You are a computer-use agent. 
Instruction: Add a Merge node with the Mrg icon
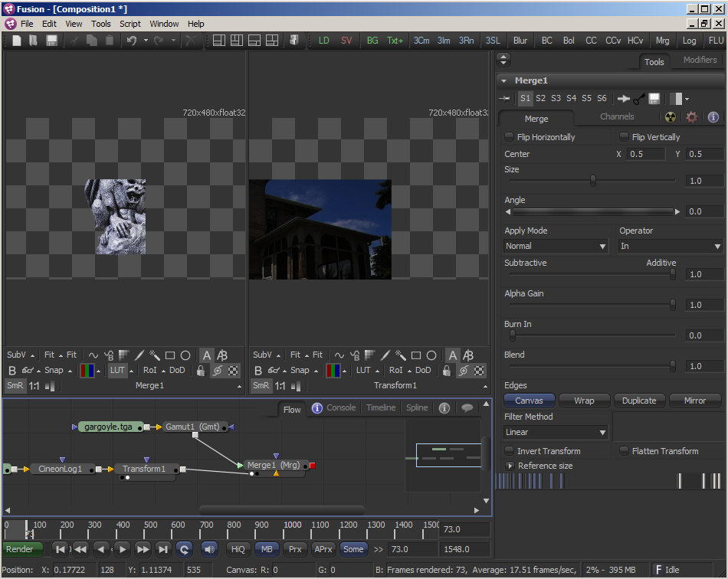(x=662, y=41)
